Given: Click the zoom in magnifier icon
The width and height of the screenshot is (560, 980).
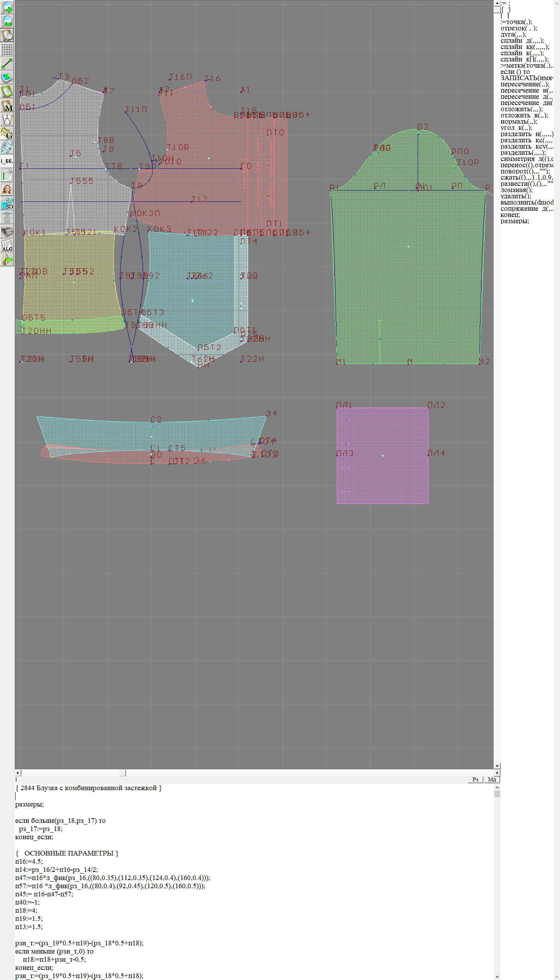Looking at the screenshot, I should click(7, 7).
